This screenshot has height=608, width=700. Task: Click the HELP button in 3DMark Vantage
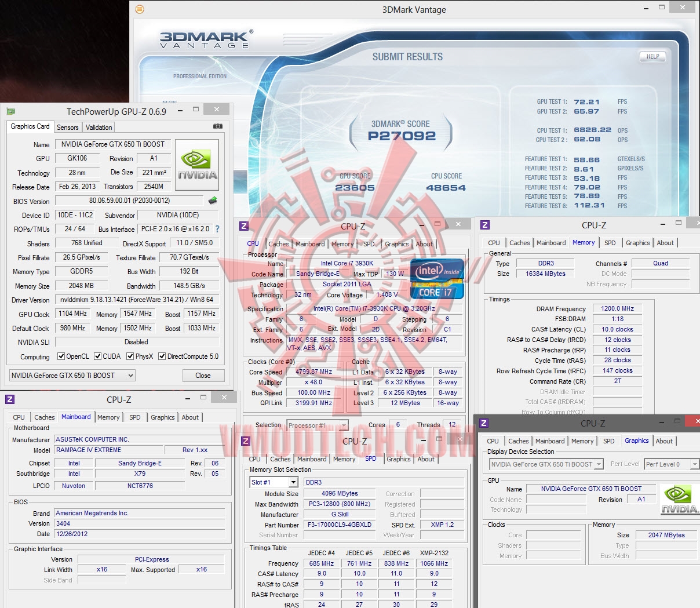[652, 57]
